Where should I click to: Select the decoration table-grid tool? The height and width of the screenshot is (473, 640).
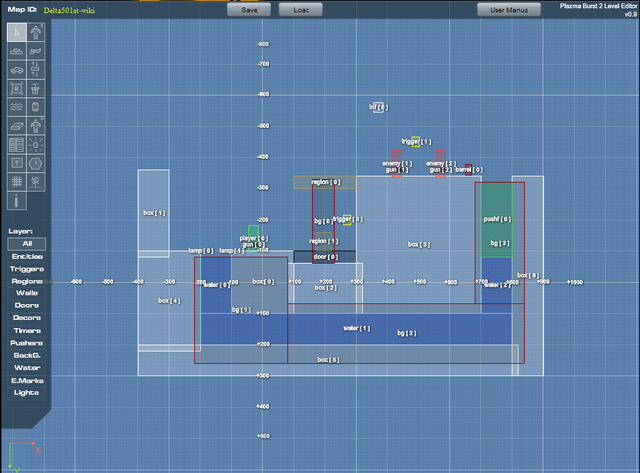(x=17, y=144)
